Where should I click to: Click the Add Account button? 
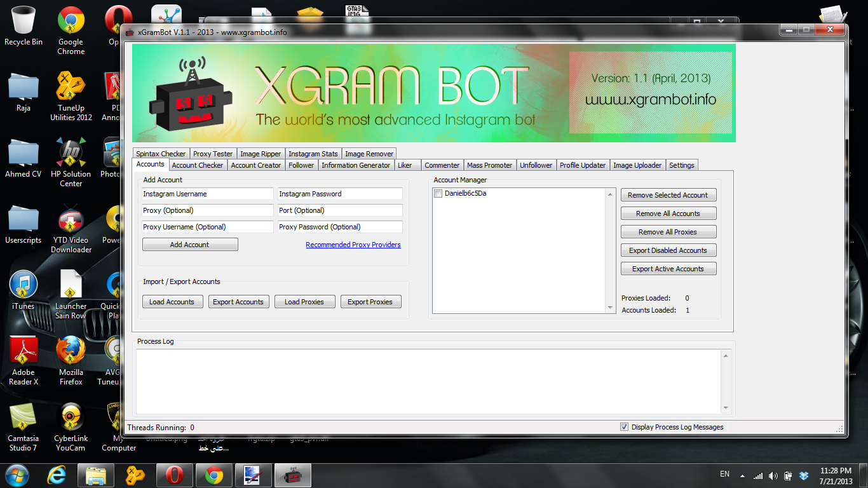190,245
